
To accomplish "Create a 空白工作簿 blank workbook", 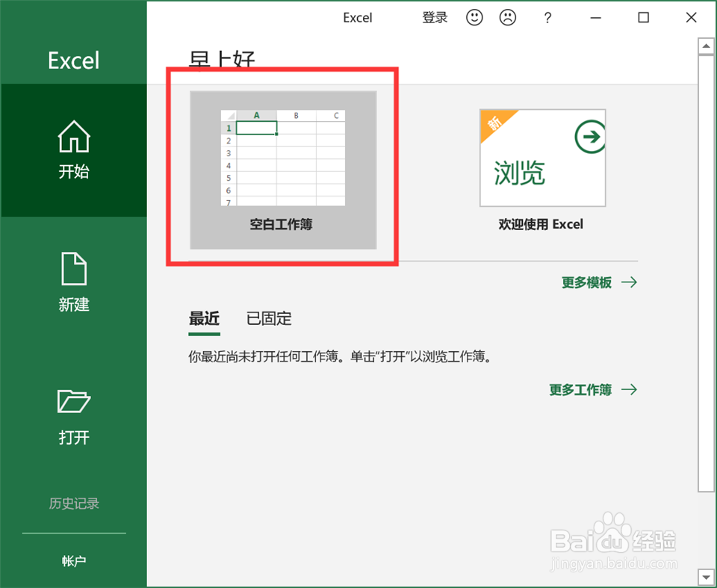I will pos(283,170).
